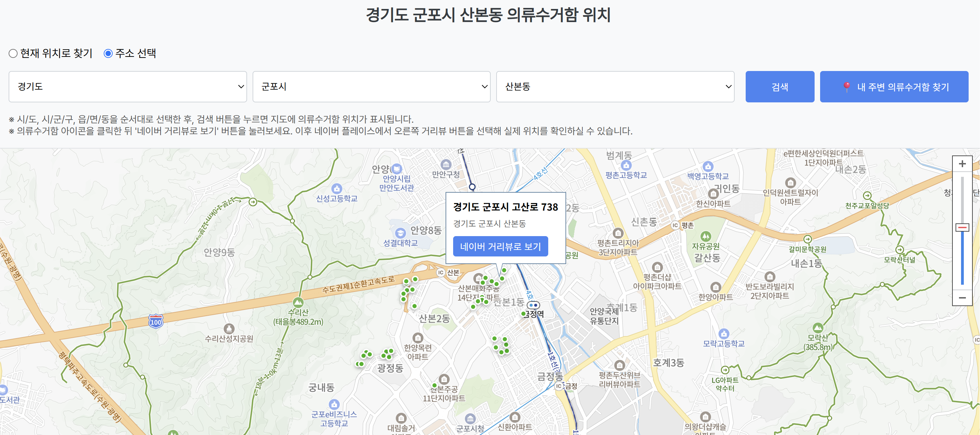Click the red zoom level slider handle
Screen dimensions: 980x435
(962, 227)
